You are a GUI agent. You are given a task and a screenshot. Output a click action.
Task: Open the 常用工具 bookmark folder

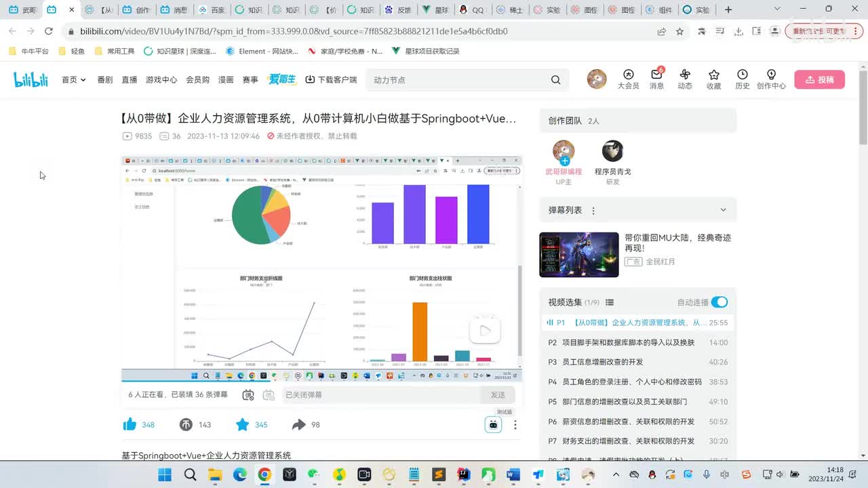(114, 51)
